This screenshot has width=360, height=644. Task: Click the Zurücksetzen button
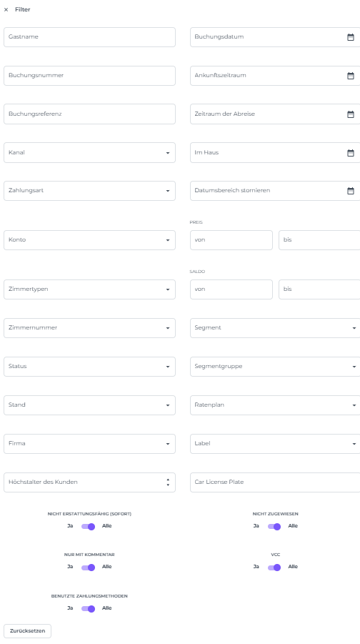(28, 631)
